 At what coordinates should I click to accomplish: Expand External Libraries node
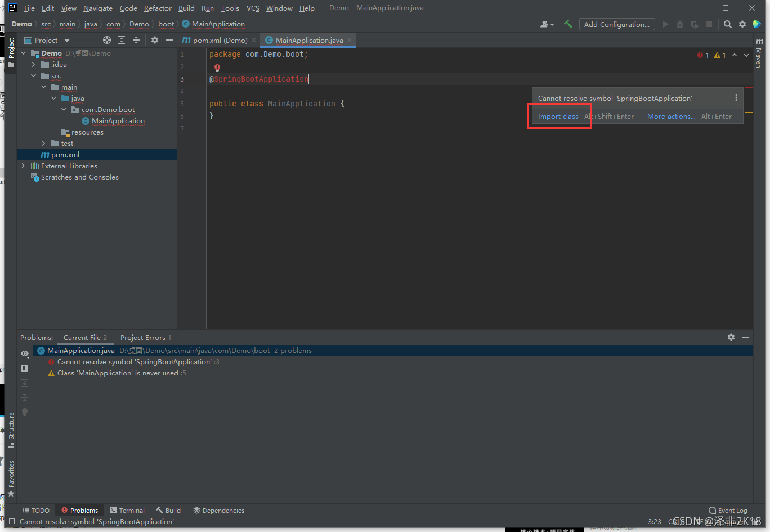pos(24,166)
